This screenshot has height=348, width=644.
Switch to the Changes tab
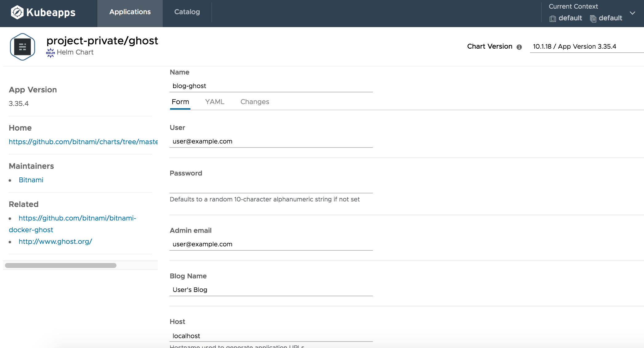coord(255,102)
